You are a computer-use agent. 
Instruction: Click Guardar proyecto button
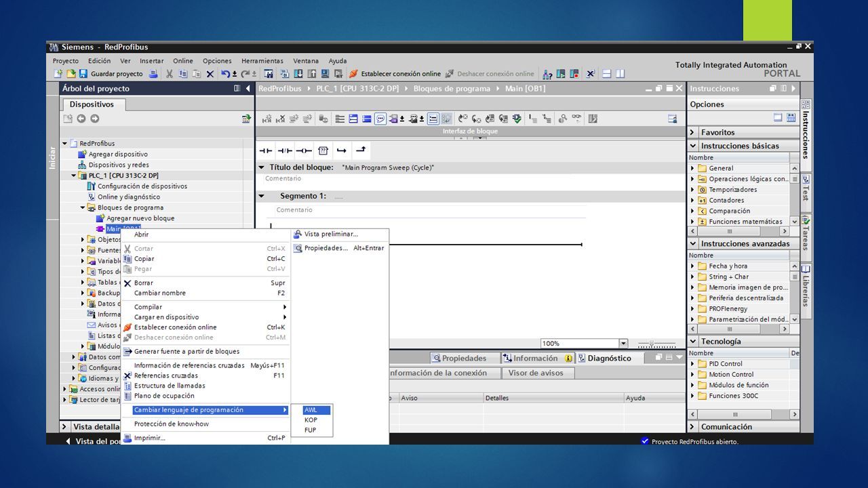pos(111,74)
